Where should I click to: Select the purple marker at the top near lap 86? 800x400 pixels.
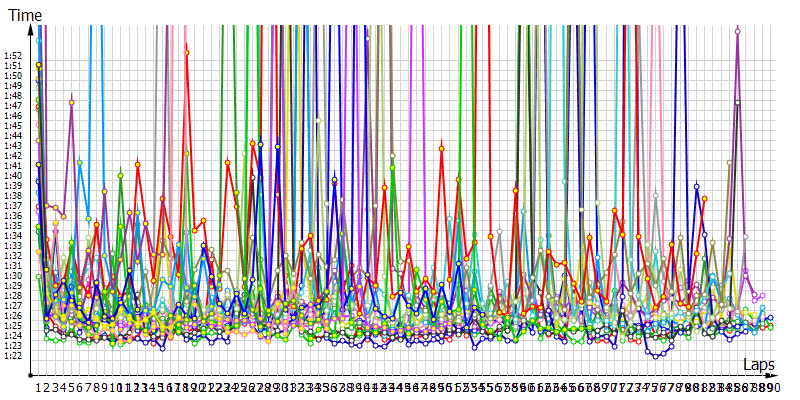point(737,31)
